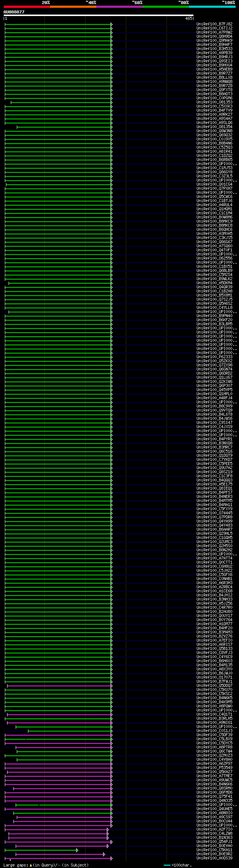
Task: Select label UniRef100_C3KJS5
Action: pos(214,238)
